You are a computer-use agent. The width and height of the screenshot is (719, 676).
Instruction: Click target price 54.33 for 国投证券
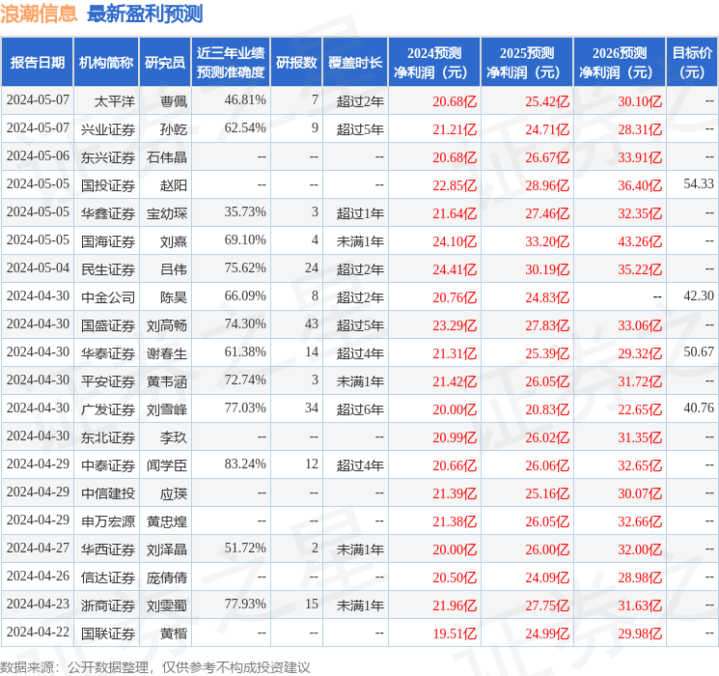tap(698, 184)
